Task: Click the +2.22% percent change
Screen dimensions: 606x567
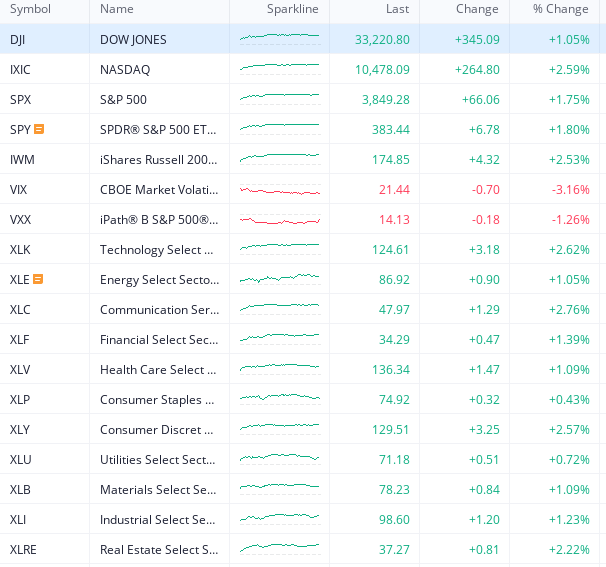Action: [x=569, y=550]
